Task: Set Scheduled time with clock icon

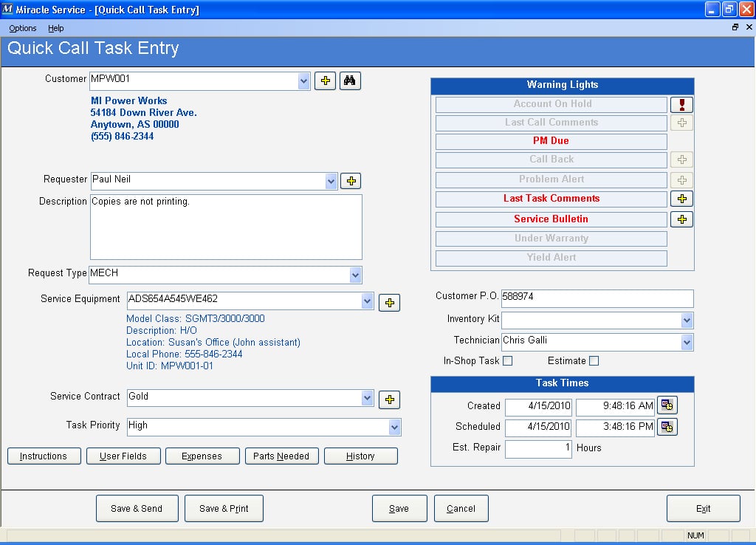Action: pyautogui.click(x=667, y=426)
